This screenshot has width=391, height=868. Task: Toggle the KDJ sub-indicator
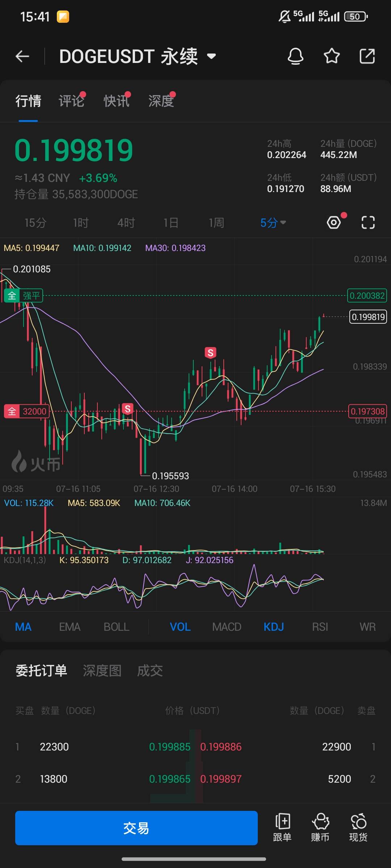[x=274, y=627]
